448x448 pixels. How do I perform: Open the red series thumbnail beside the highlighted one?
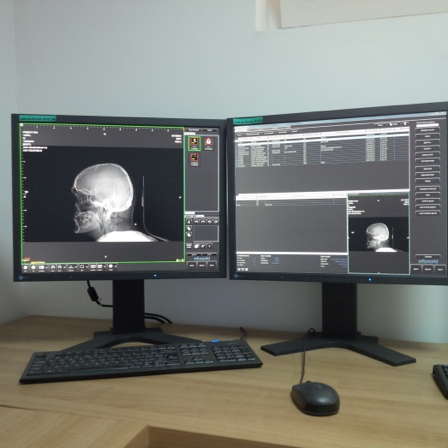[x=209, y=143]
